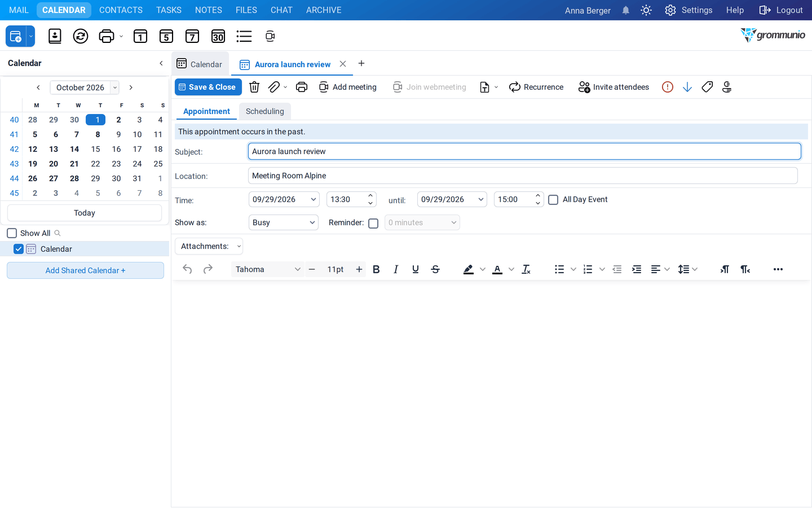Switch to the calendar list view
Viewport: 812px width, 508px height.
244,36
